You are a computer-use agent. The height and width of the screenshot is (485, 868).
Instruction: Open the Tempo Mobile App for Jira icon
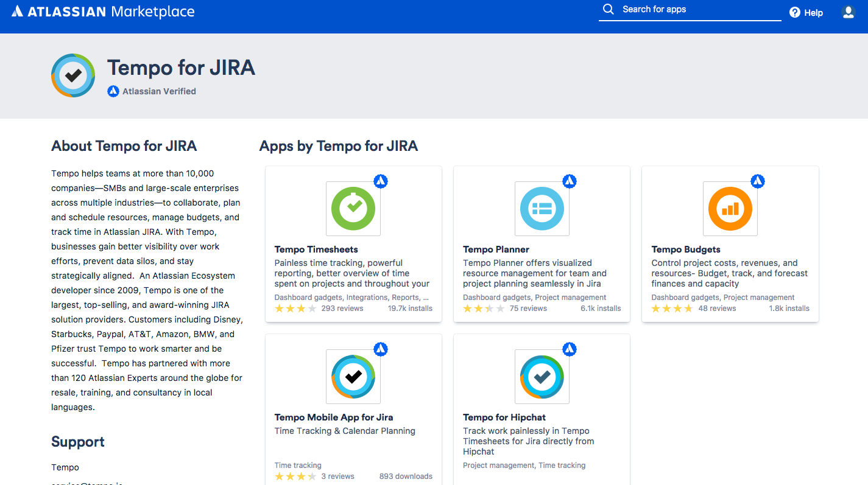coord(353,376)
